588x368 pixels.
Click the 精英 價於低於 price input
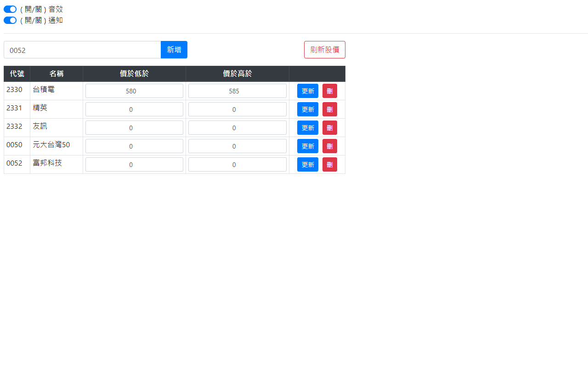(x=134, y=109)
